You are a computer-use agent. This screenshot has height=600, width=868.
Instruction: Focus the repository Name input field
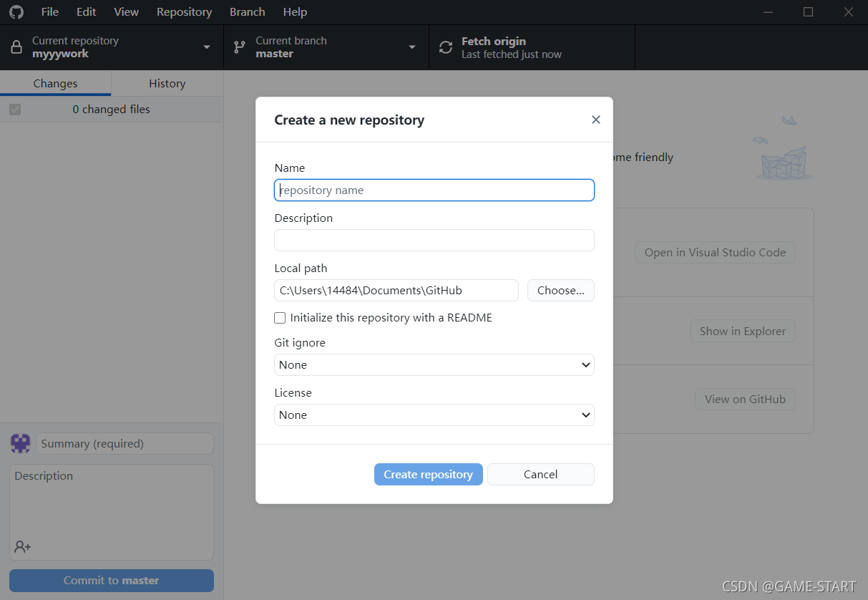coord(434,190)
